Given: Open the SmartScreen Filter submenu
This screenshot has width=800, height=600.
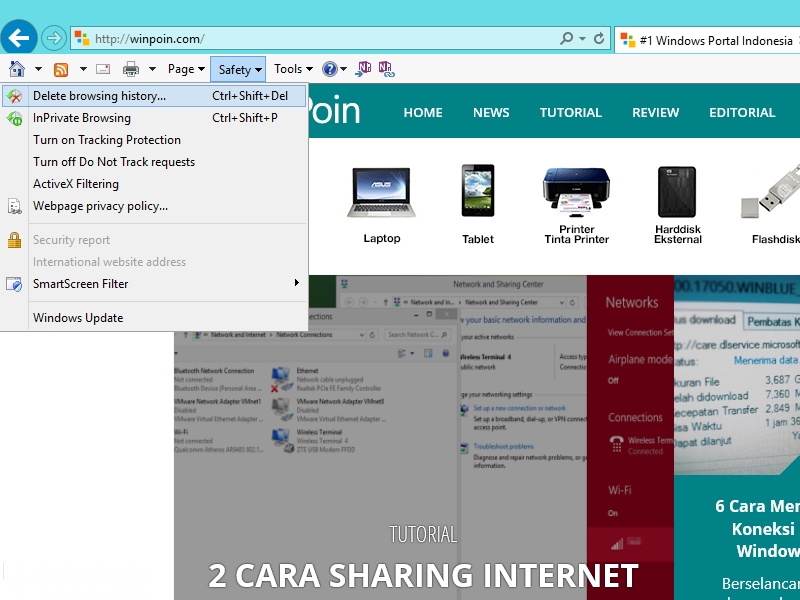Looking at the screenshot, I should (x=154, y=284).
